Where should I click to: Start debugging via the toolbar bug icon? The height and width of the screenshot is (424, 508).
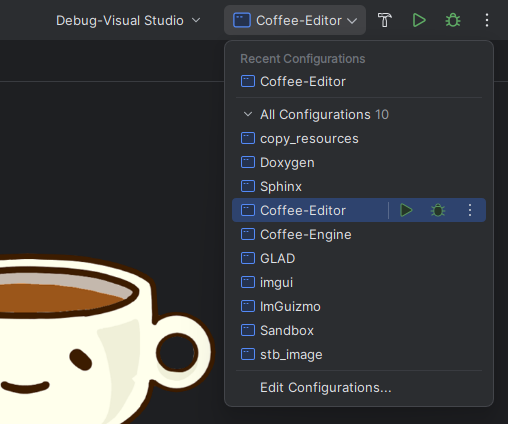pos(453,20)
